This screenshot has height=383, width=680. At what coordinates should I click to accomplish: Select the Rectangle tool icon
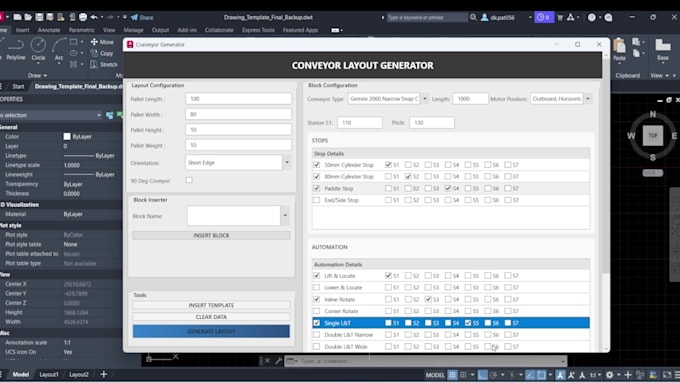click(74, 42)
